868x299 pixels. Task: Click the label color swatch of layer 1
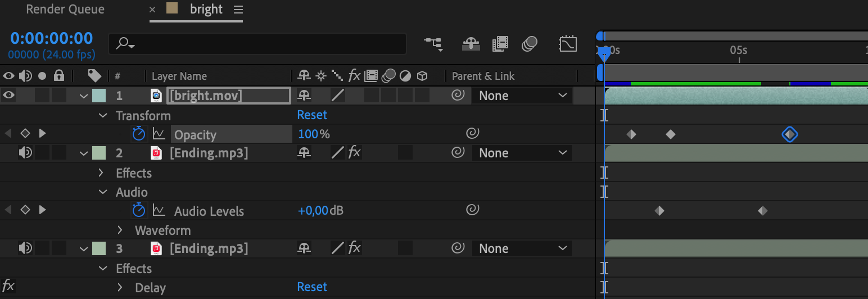tap(98, 96)
